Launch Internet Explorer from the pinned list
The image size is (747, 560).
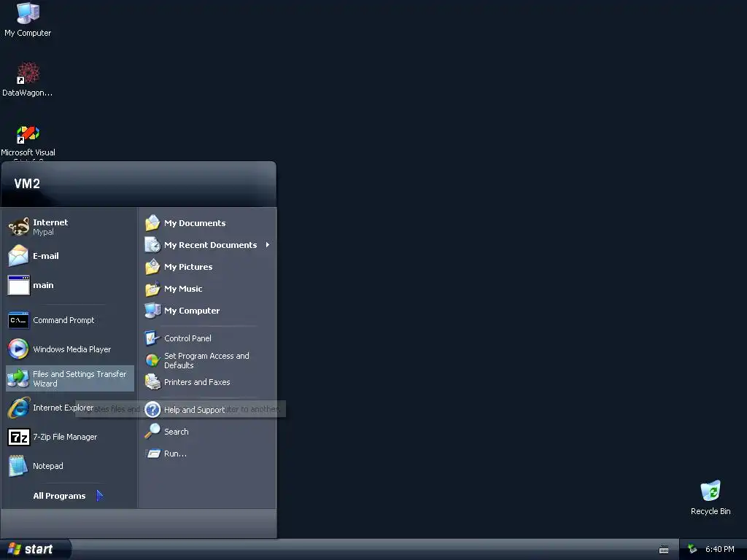click(70, 408)
